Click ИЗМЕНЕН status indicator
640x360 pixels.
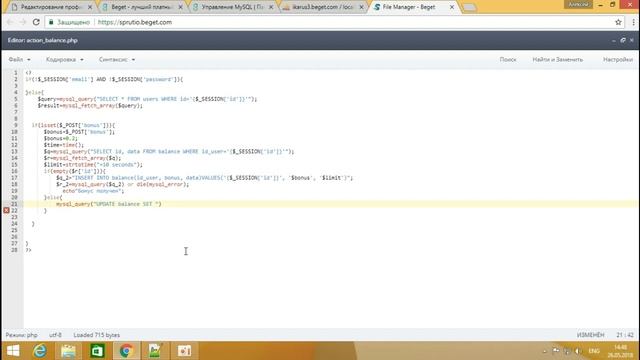coord(590,335)
